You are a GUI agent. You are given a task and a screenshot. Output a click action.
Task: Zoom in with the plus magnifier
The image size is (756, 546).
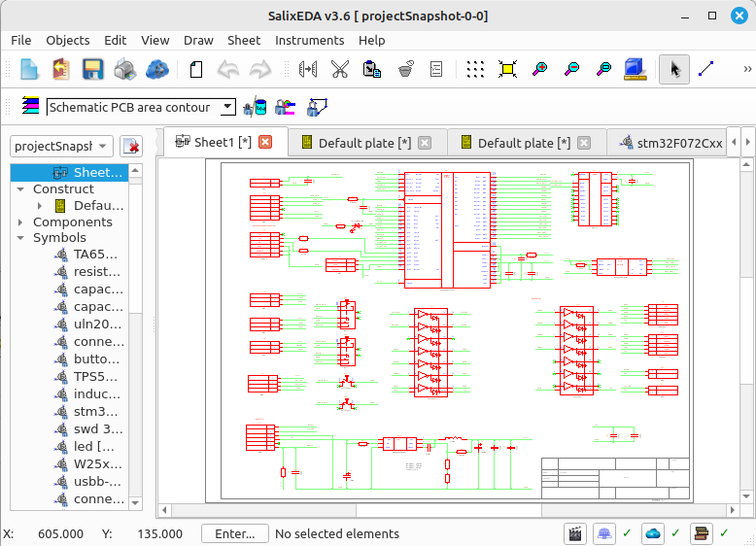pos(539,69)
